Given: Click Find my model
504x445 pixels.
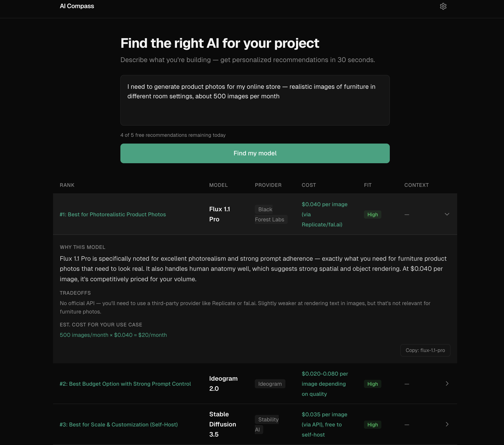Looking at the screenshot, I should click(x=255, y=153).
